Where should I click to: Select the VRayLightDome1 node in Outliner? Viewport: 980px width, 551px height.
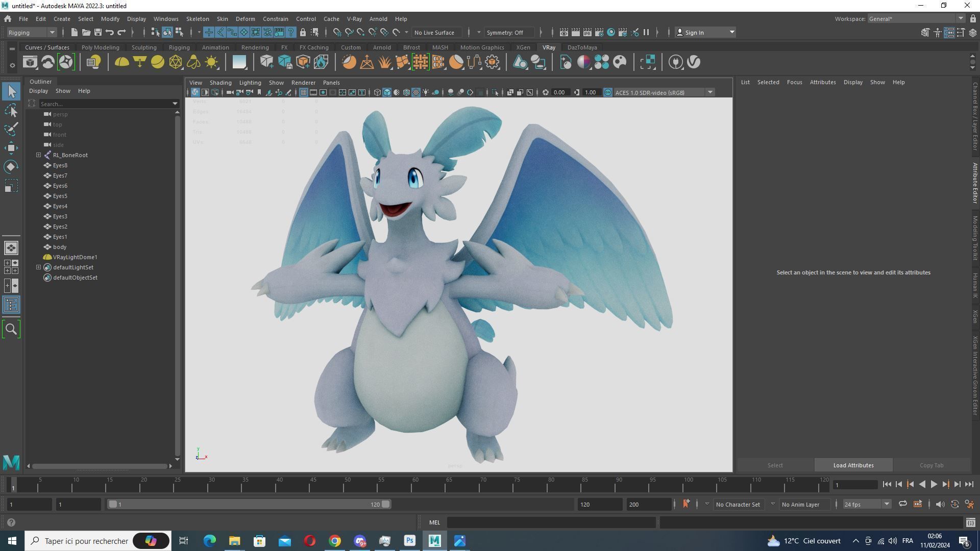point(75,257)
